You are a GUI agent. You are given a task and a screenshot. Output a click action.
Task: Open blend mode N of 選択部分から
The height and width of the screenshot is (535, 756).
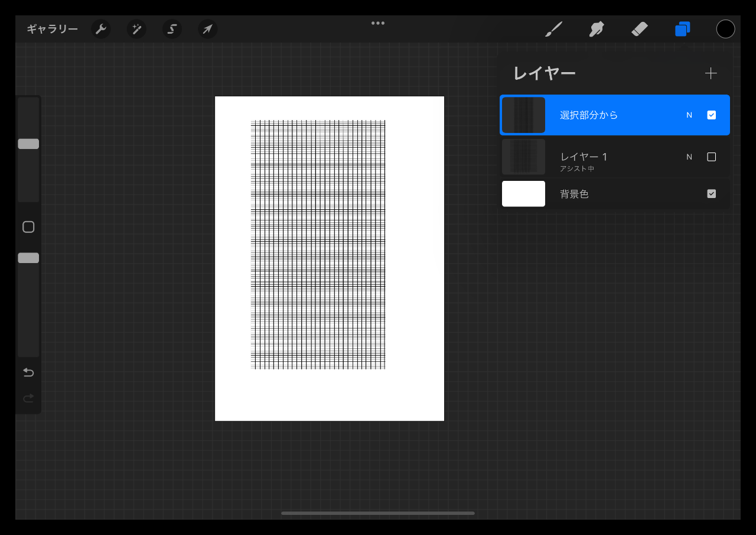coord(689,115)
